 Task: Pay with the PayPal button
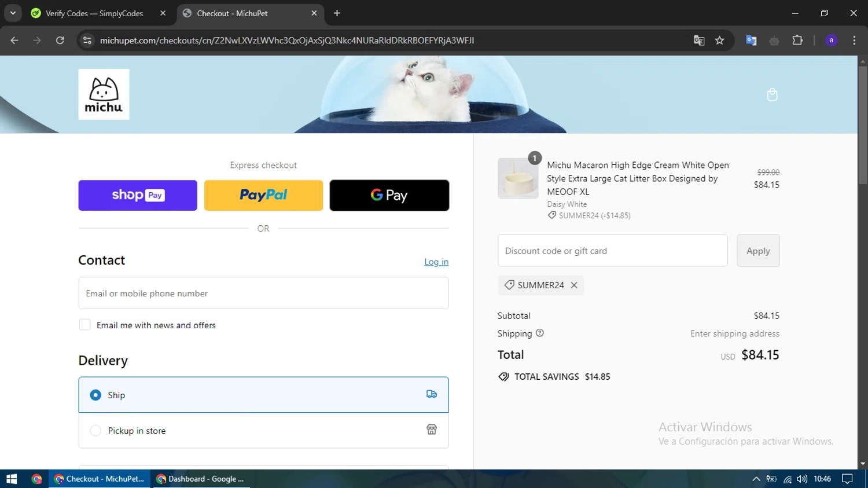point(263,195)
